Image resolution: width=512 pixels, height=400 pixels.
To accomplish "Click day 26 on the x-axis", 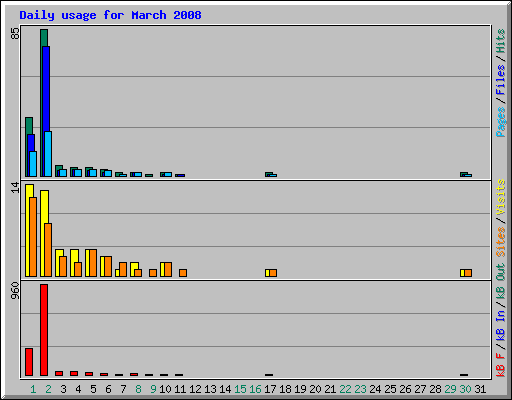I will click(405, 389).
